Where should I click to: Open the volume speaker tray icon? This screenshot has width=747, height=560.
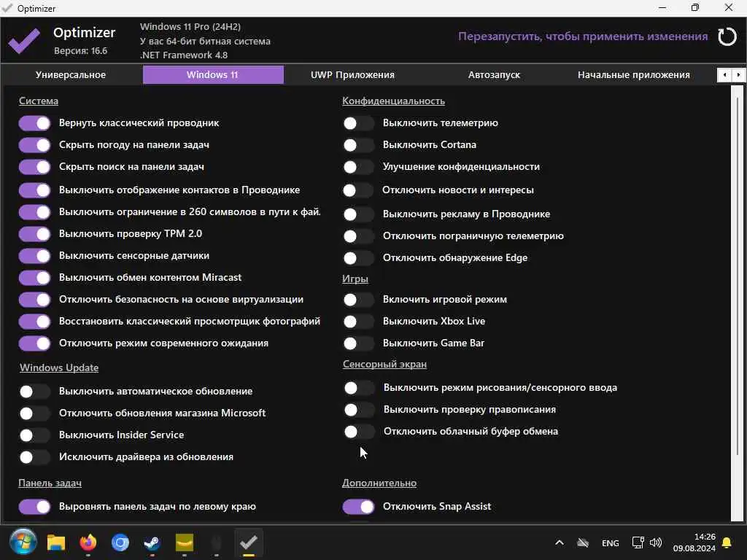(656, 542)
